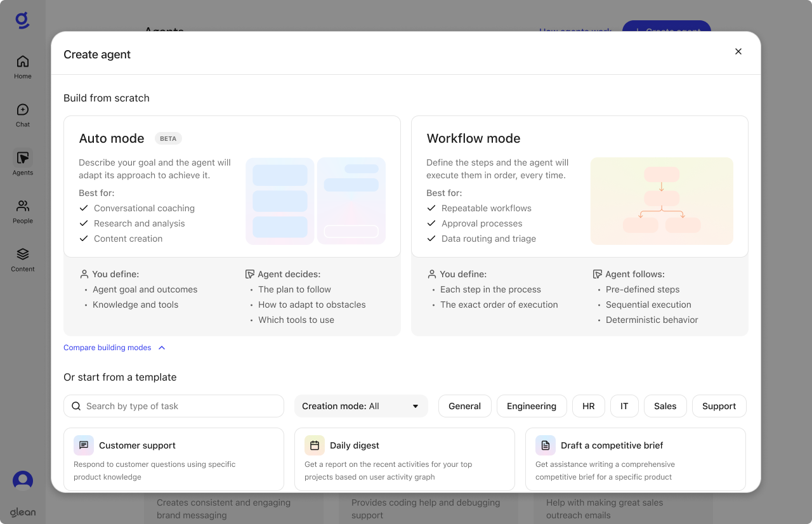Open the How agents work link

(575, 32)
